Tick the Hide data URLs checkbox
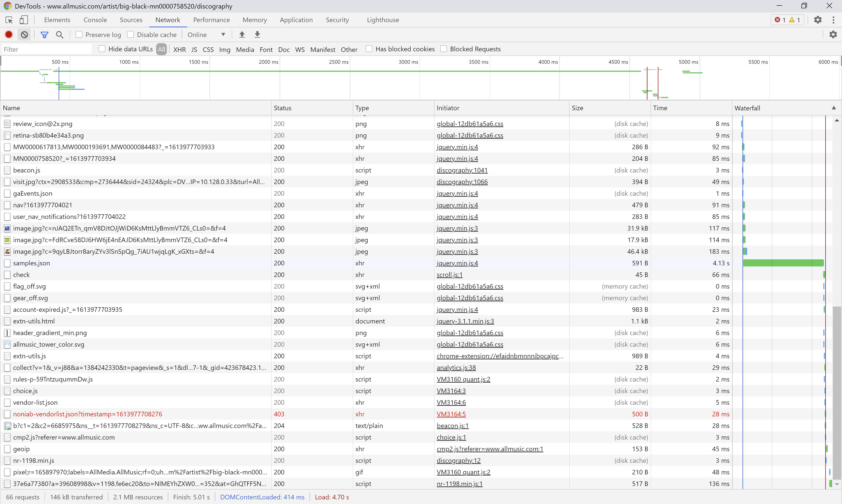This screenshot has width=842, height=504. 102,49
